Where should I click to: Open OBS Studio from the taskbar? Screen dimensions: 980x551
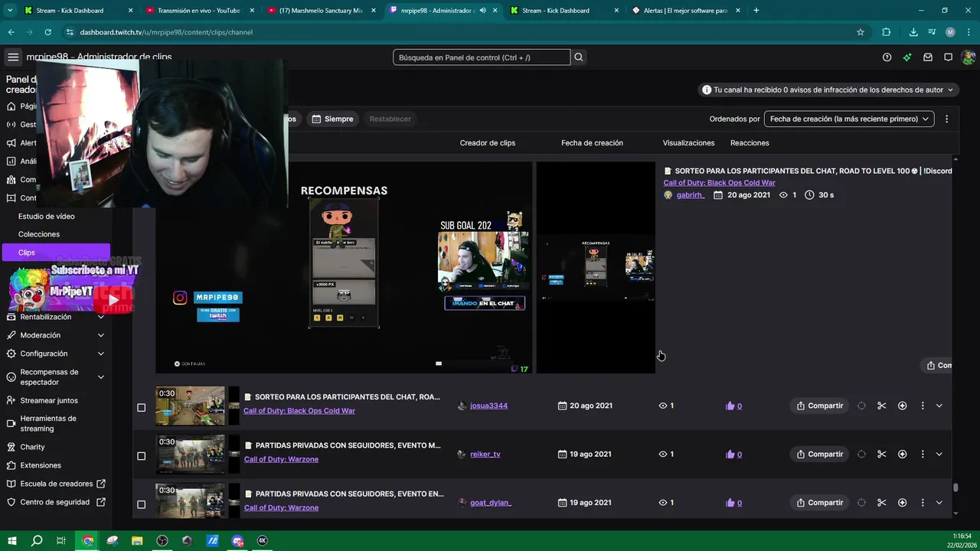(162, 540)
